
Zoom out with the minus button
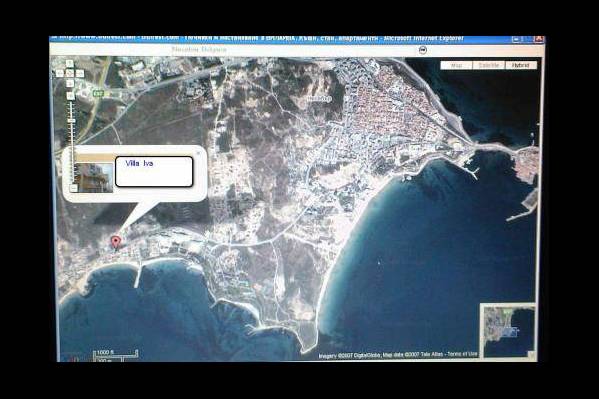(x=73, y=188)
